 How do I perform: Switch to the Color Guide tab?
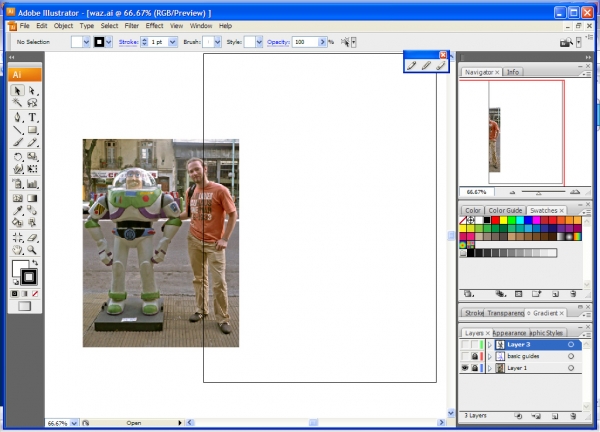[505, 210]
